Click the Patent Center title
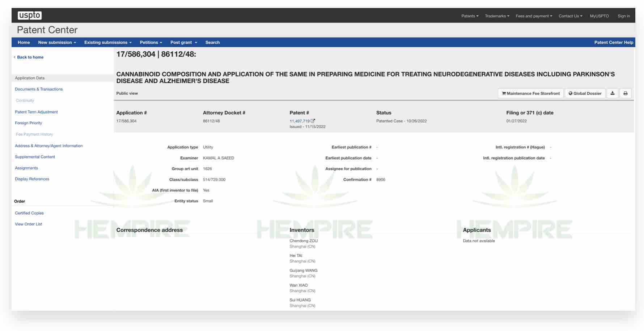The height and width of the screenshot is (331, 644). [x=47, y=30]
